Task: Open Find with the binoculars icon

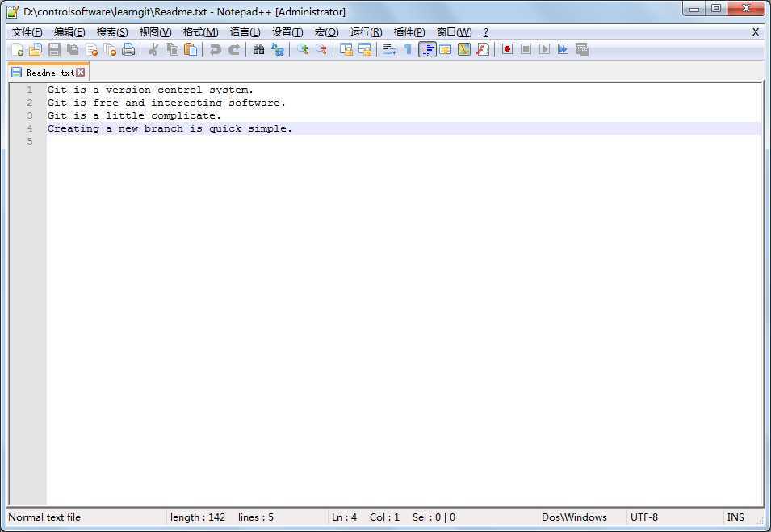Action: (x=258, y=49)
